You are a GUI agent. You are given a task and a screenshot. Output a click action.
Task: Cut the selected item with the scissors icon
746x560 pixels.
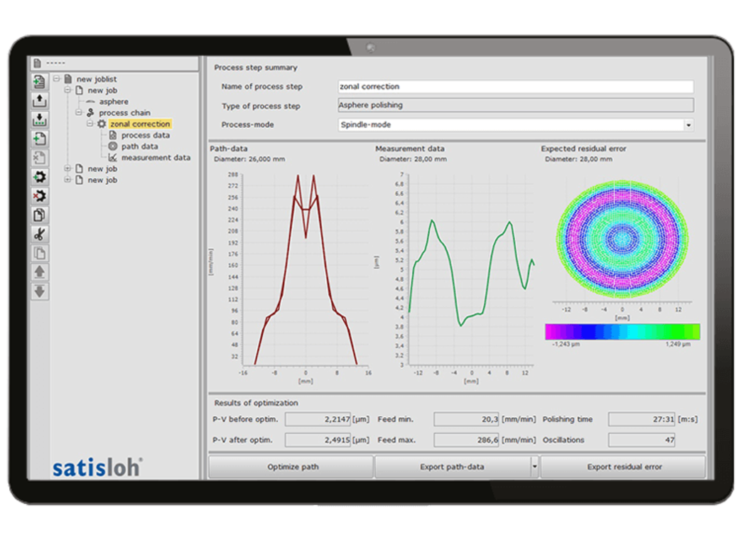[39, 233]
